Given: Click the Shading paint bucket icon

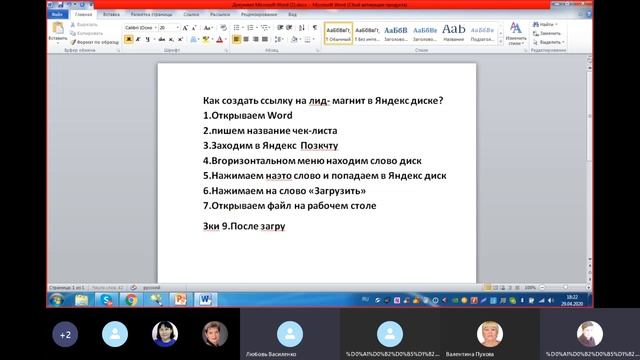Looking at the screenshot, I should pos(293,40).
